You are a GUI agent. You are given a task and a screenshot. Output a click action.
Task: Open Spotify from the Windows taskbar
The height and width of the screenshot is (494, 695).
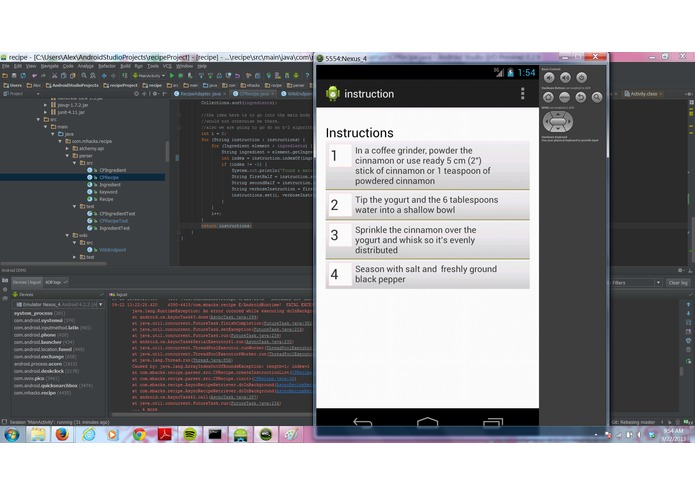pos(190,434)
